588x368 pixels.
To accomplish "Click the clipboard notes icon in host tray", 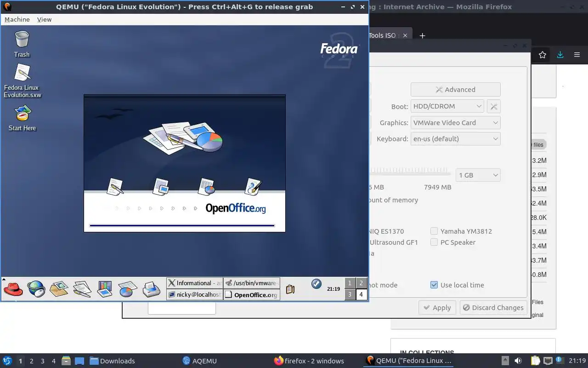I will point(536,361).
